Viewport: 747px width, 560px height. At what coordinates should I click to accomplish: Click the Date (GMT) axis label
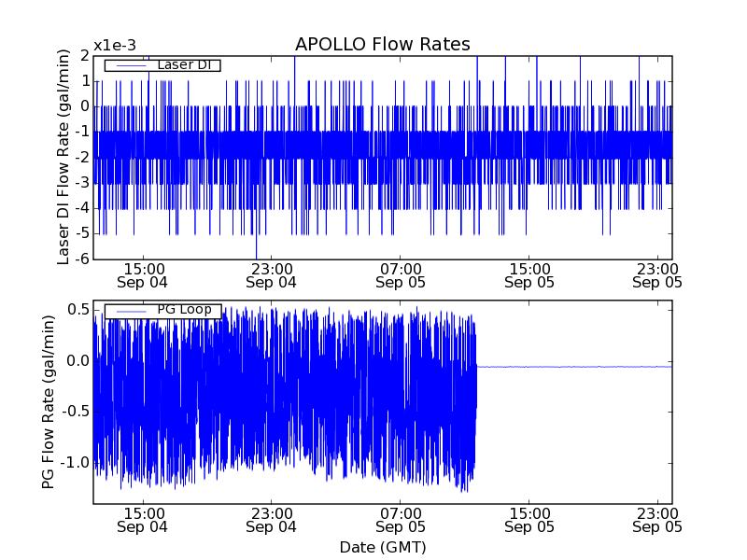(x=383, y=547)
